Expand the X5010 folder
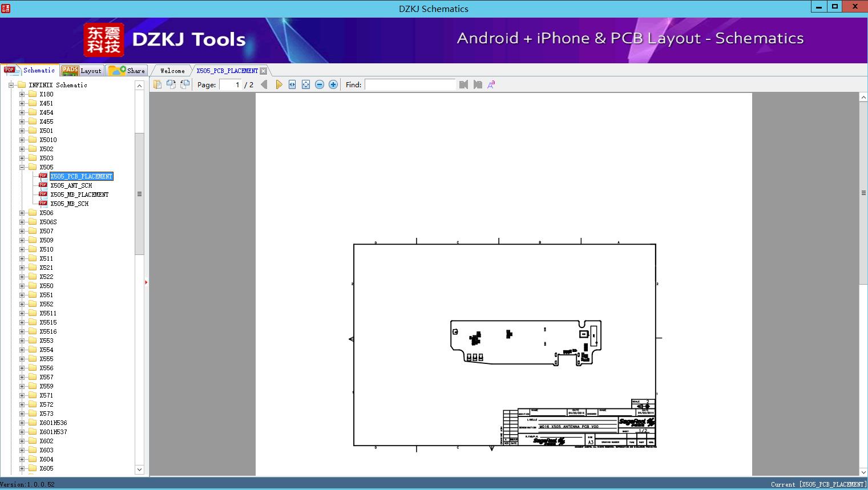868x490 pixels. [x=22, y=140]
